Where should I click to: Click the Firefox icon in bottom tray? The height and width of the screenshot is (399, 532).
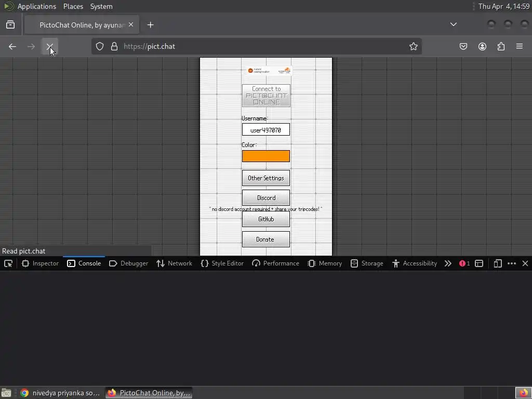pyautogui.click(x=523, y=393)
